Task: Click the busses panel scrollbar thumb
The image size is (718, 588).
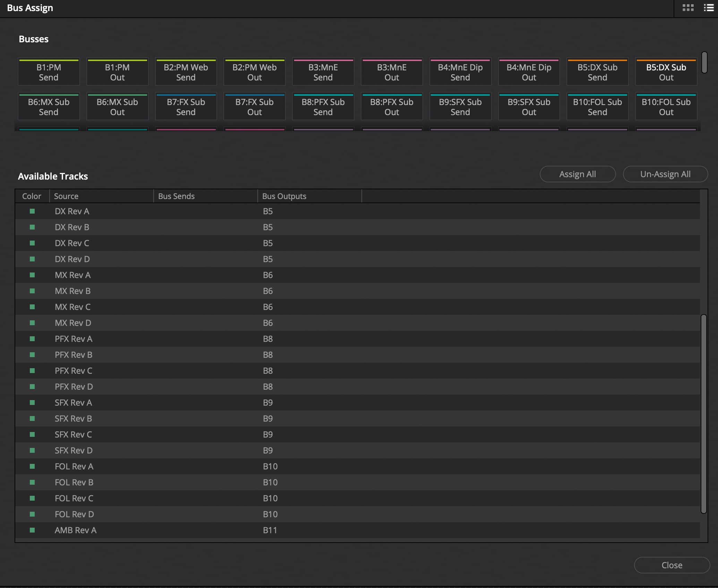Action: pos(704,63)
